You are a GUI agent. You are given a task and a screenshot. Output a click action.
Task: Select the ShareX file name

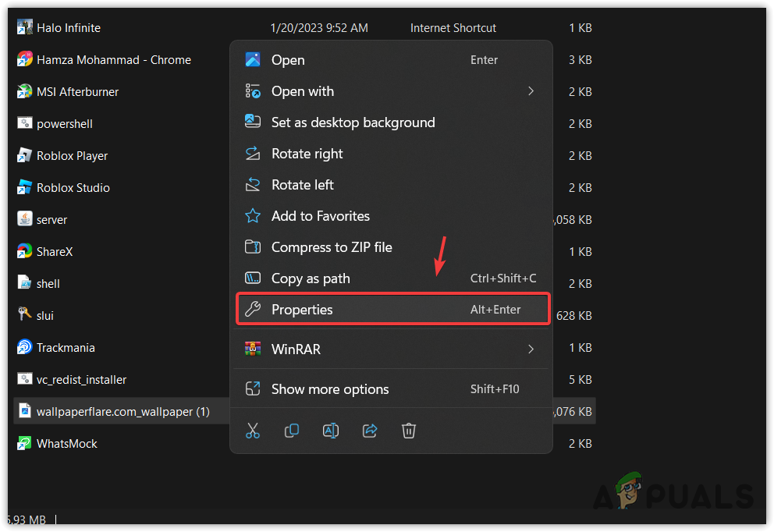pyautogui.click(x=55, y=252)
